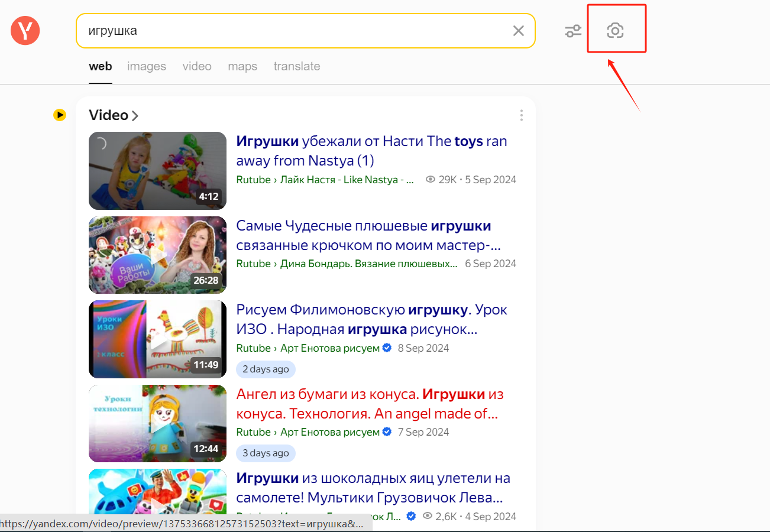
Task: Click the '2 days ago' label
Action: [266, 369]
